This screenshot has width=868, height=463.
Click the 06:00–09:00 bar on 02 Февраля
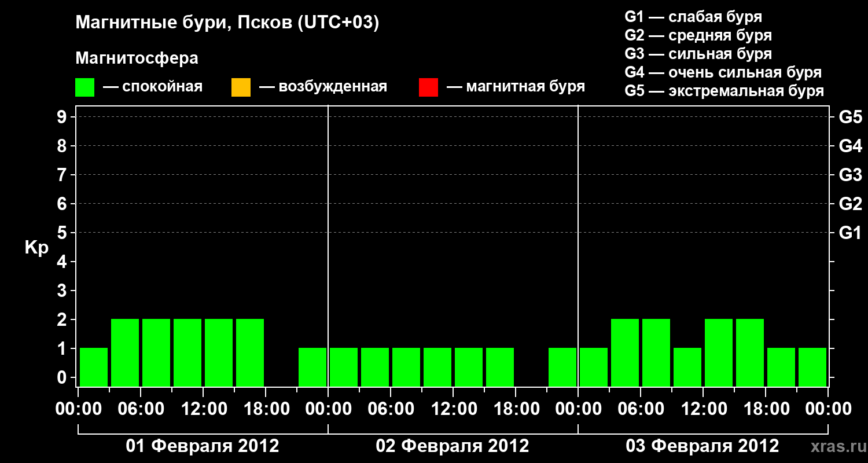click(406, 367)
